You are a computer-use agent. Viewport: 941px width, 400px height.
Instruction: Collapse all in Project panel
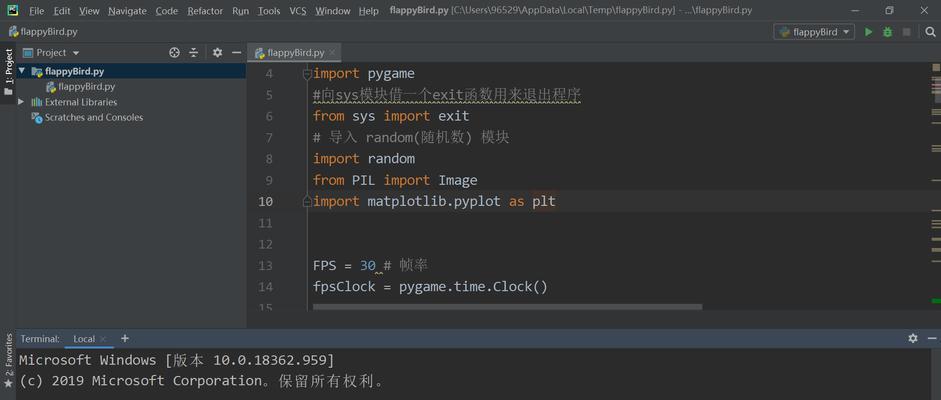click(193, 53)
